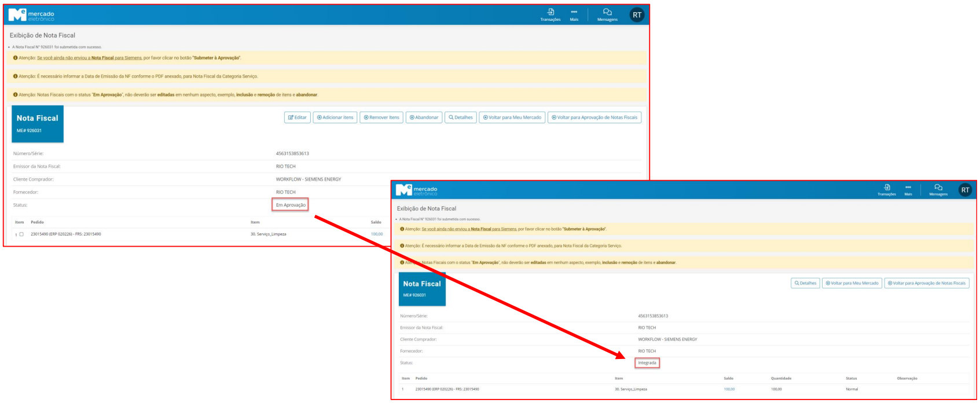This screenshot has height=403, width=980.
Task: Open the Mais menu in the Em Aprovação window
Action: [x=574, y=15]
